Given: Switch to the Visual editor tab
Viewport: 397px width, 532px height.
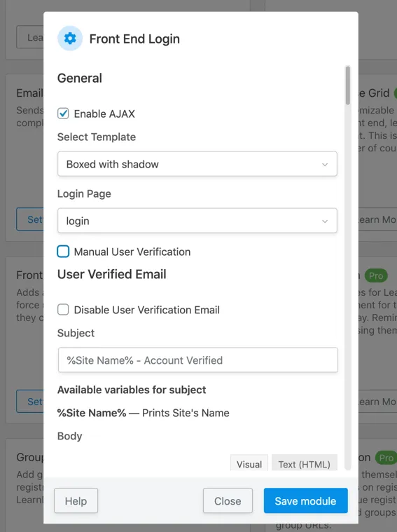Looking at the screenshot, I should [249, 464].
